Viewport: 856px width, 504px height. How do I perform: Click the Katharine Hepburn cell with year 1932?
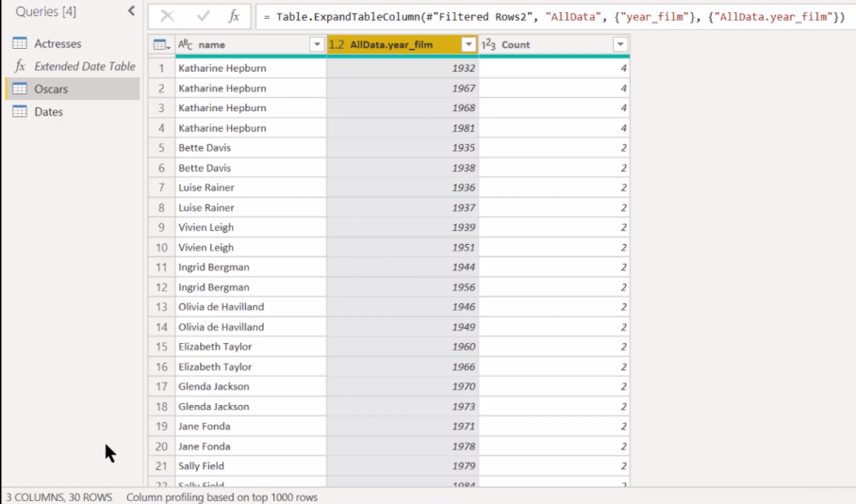[251, 68]
